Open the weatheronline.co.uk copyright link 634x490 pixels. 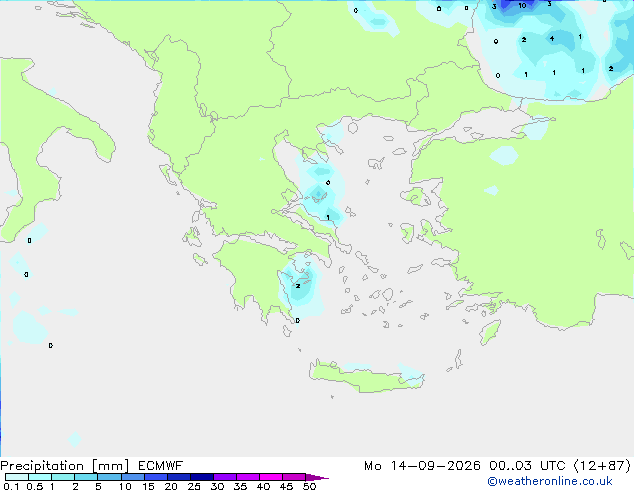(550, 481)
